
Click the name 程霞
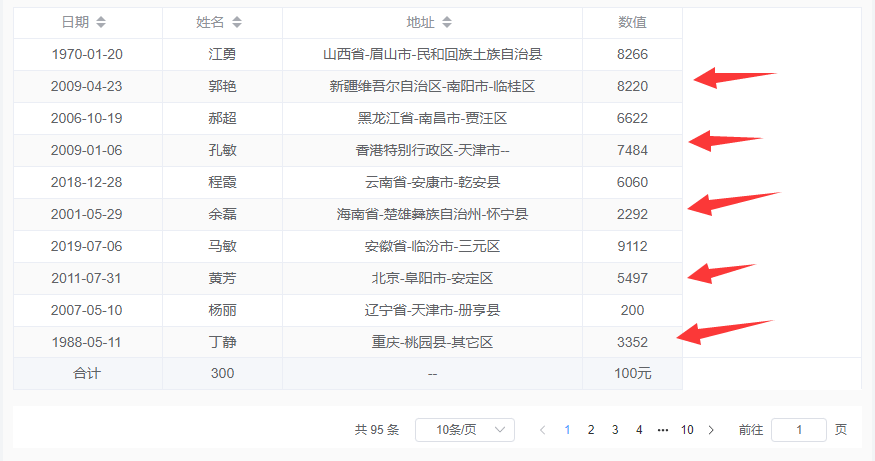pyautogui.click(x=222, y=182)
